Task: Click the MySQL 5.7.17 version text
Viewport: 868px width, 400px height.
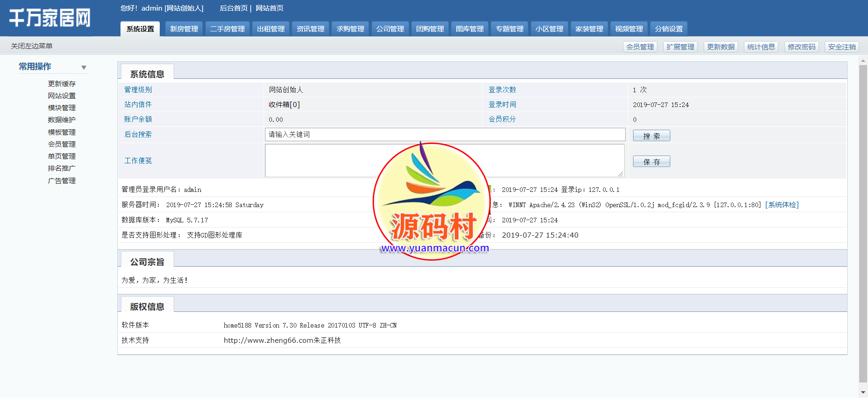Action: pyautogui.click(x=187, y=220)
